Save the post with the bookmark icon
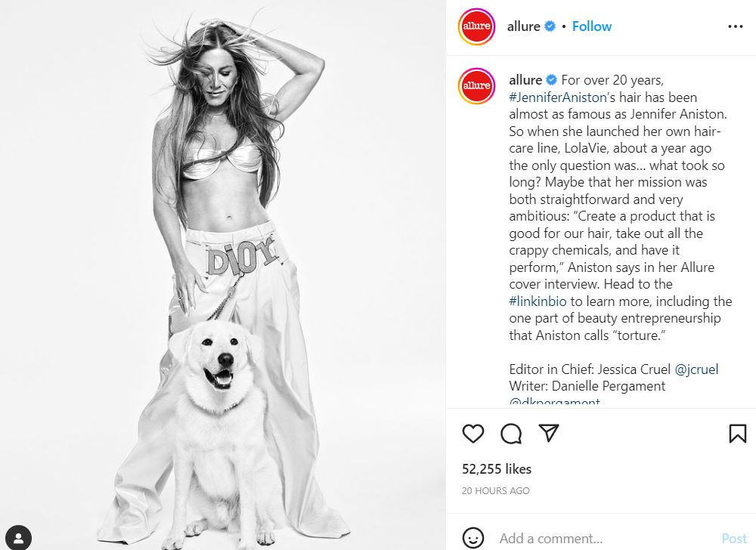 pyautogui.click(x=738, y=434)
